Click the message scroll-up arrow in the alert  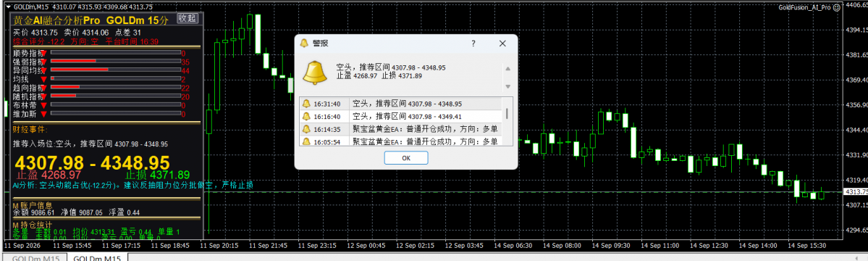507,69
